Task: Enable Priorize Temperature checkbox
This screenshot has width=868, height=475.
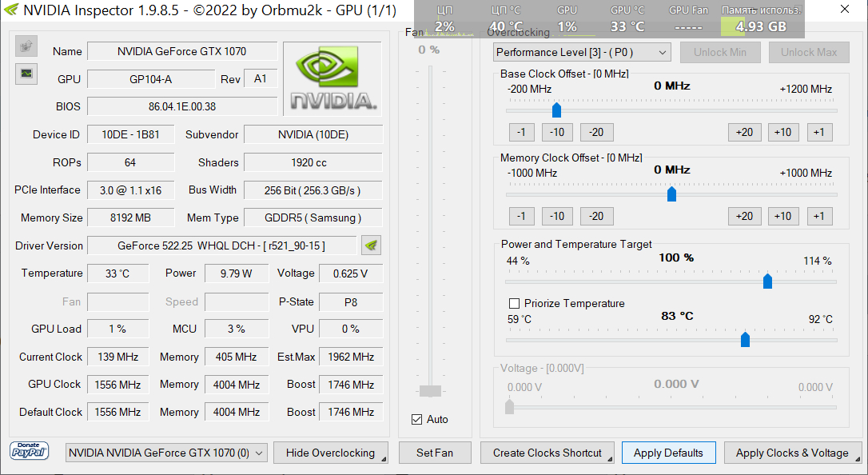Action: pos(514,303)
